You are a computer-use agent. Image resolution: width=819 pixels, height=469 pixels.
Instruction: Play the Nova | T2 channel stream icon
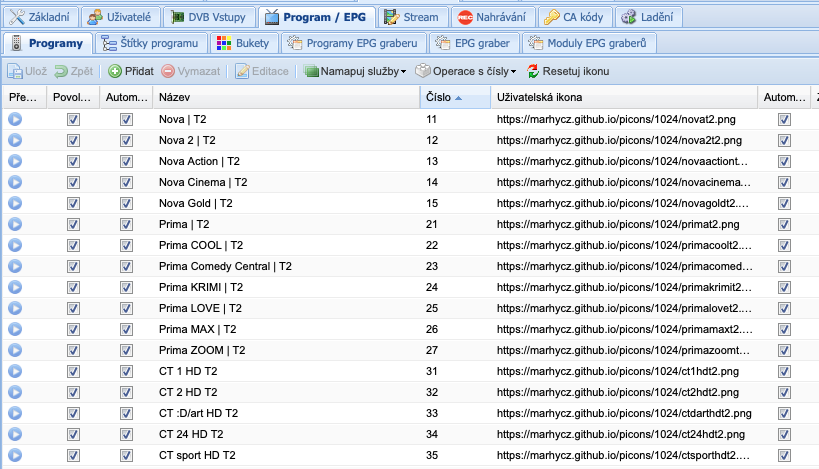(15, 119)
